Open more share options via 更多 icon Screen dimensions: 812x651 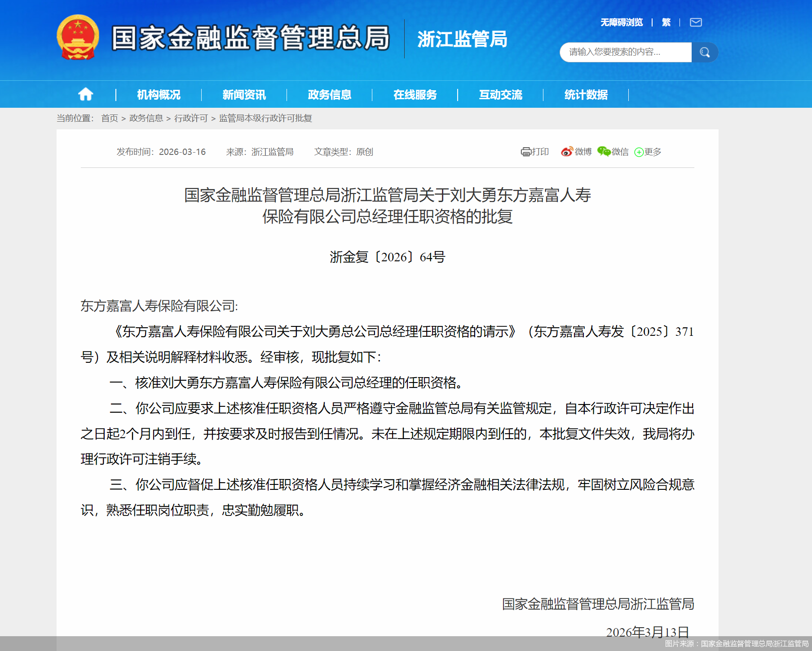(648, 152)
